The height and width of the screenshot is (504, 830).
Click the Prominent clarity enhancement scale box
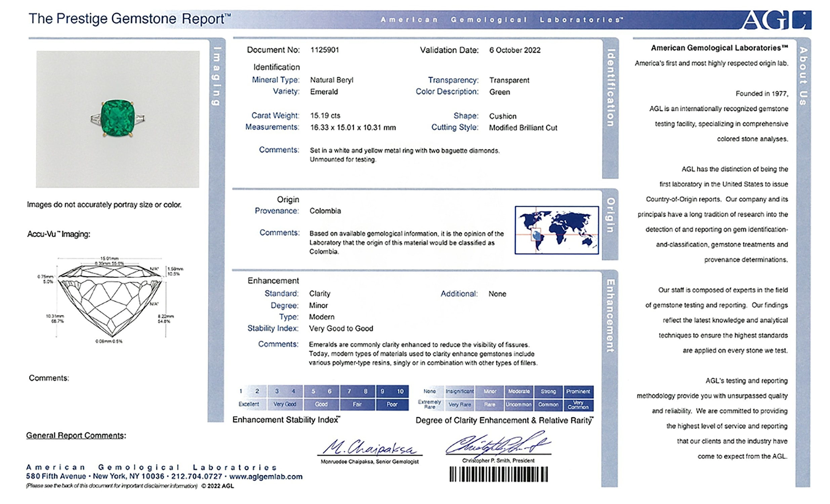pyautogui.click(x=578, y=391)
